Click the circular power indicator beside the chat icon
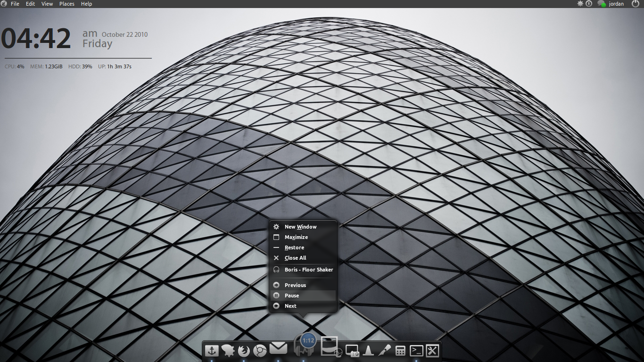The width and height of the screenshot is (644, 362). (x=589, y=4)
